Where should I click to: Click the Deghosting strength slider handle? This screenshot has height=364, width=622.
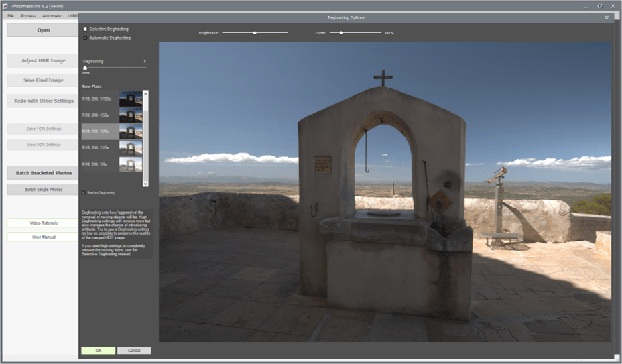pos(85,67)
